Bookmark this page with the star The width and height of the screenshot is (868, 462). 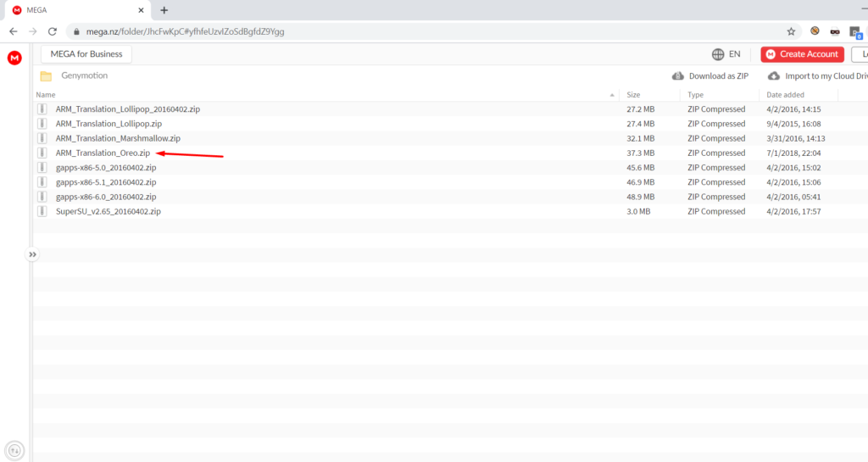791,31
